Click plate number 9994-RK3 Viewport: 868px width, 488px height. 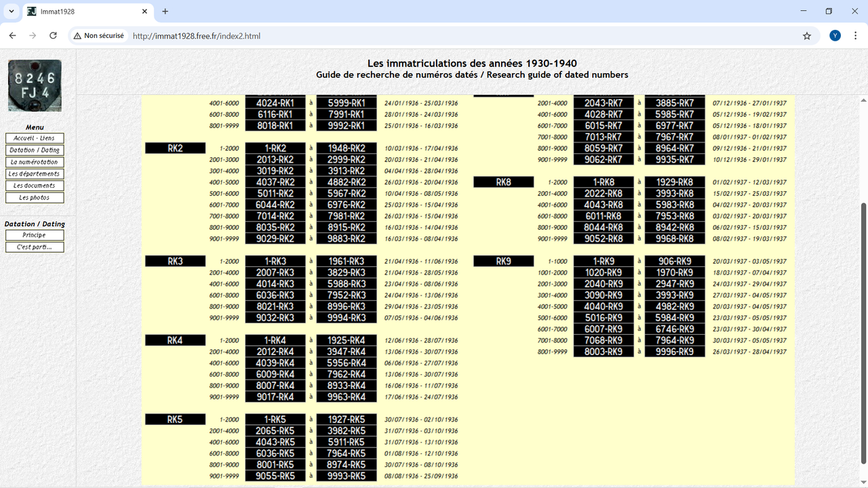click(x=347, y=318)
